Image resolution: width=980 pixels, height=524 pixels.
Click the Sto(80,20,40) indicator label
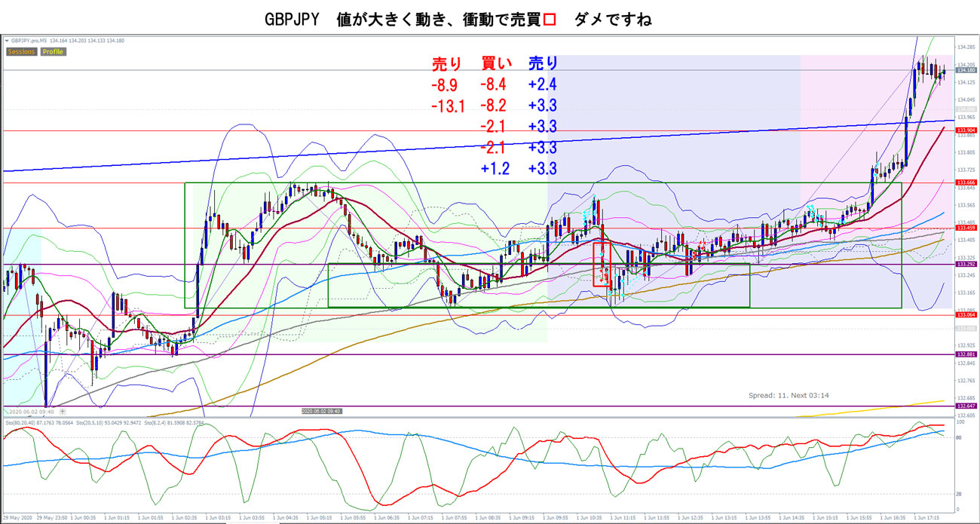click(19, 421)
